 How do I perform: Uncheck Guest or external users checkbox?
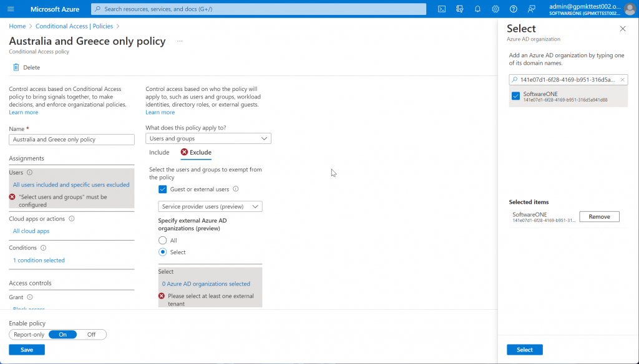[163, 189]
